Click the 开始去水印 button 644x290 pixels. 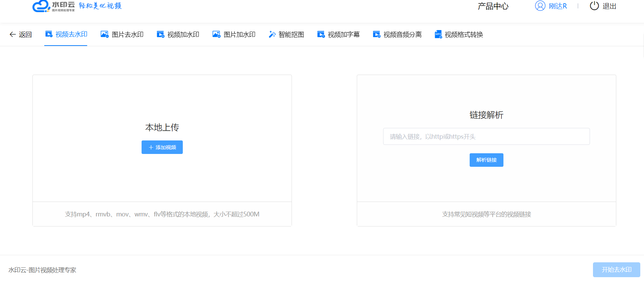616,270
